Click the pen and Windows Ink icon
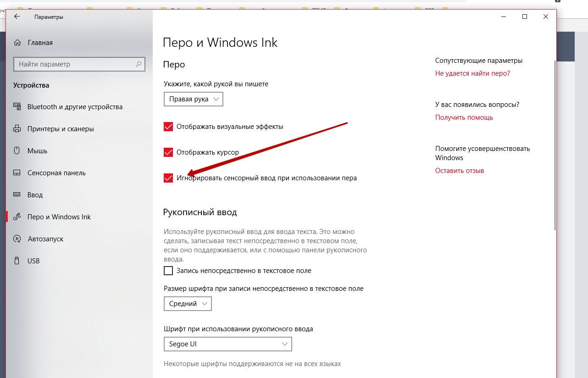 17,217
